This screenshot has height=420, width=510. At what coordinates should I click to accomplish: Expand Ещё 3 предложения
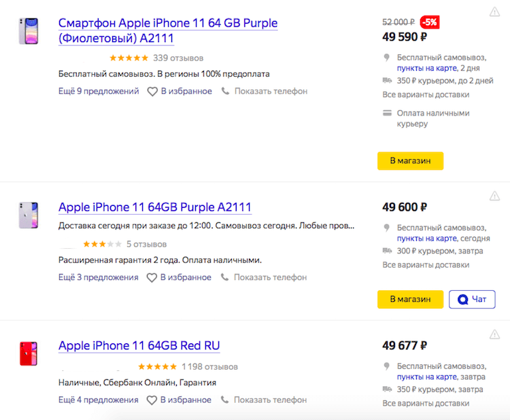[x=98, y=277]
